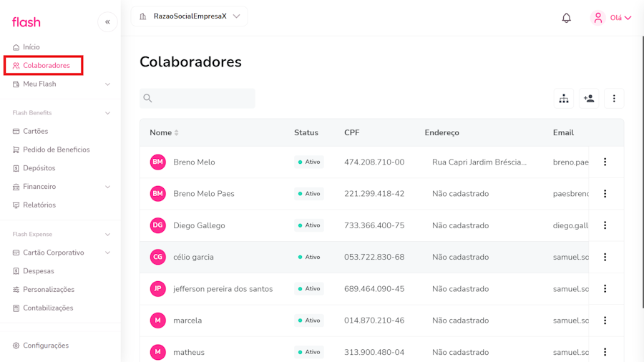Open the notifications bell
This screenshot has height=362, width=644.
[567, 18]
